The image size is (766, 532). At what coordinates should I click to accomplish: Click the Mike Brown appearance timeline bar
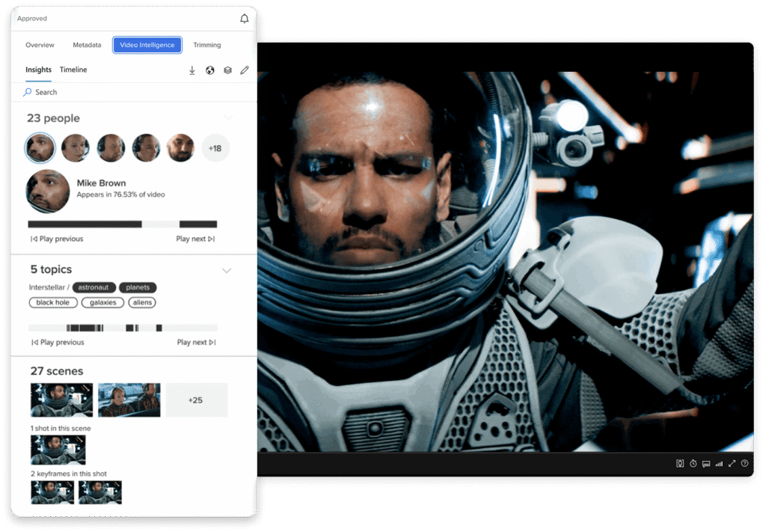coord(123,224)
